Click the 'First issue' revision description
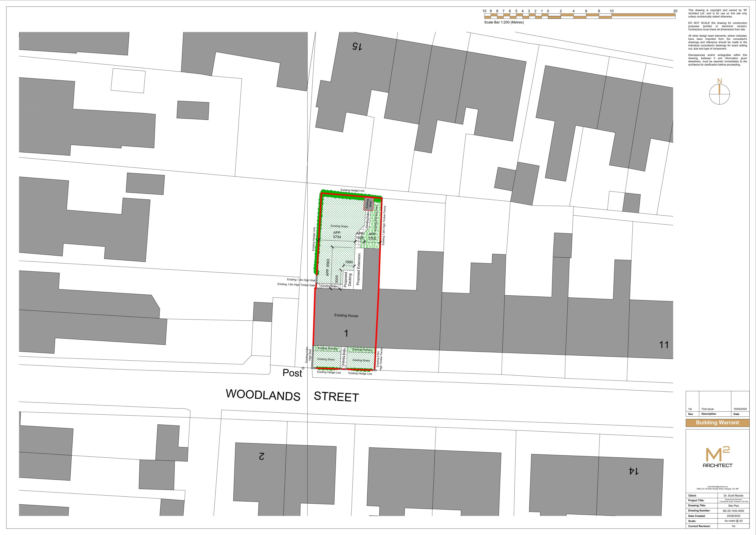 coord(707,409)
